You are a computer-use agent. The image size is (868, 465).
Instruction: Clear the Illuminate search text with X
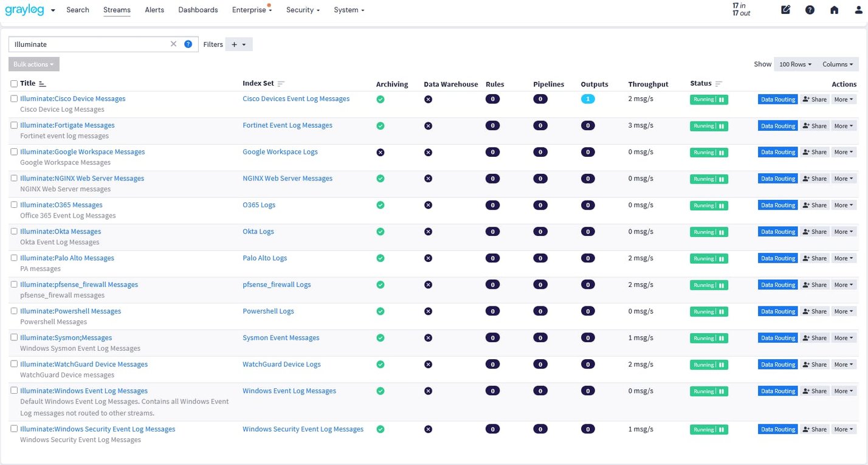click(173, 44)
